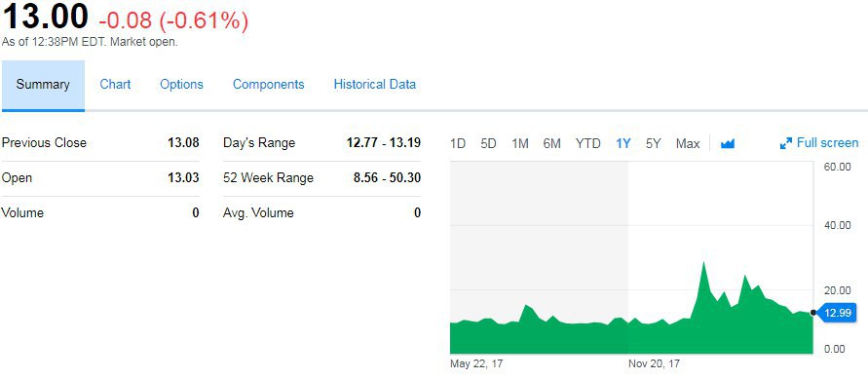Viewport: 868px width, 379px height.
Task: Set chart range to 1M
Action: coord(520,144)
